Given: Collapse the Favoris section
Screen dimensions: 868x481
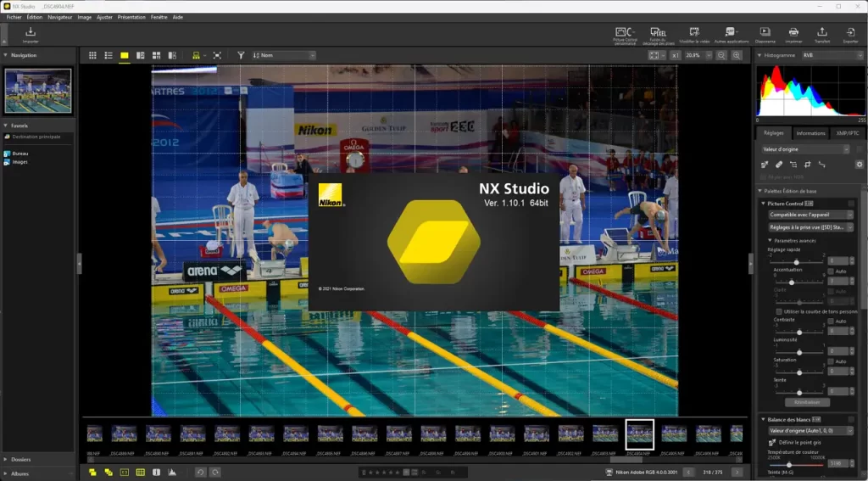Looking at the screenshot, I should (x=5, y=126).
